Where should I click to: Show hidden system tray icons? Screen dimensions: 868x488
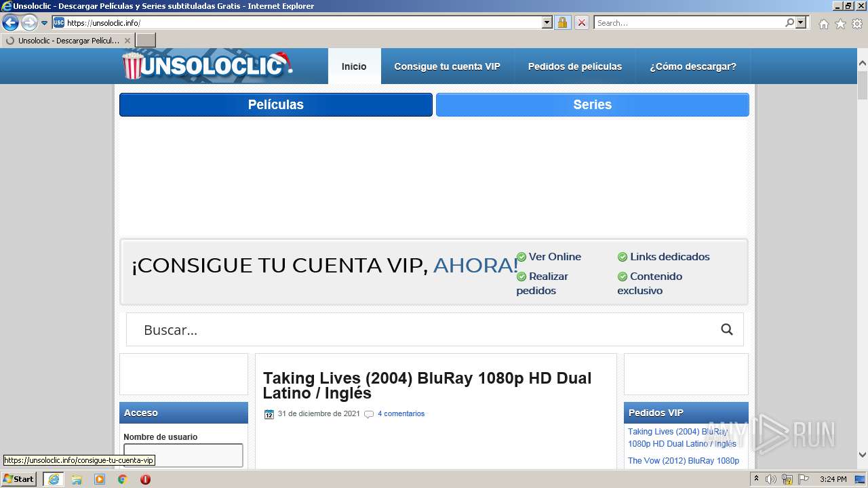pos(756,479)
